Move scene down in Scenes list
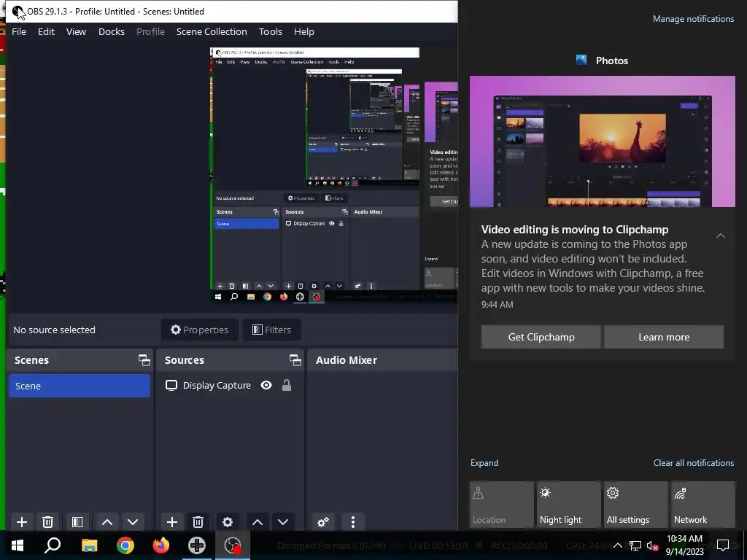 [x=133, y=522]
